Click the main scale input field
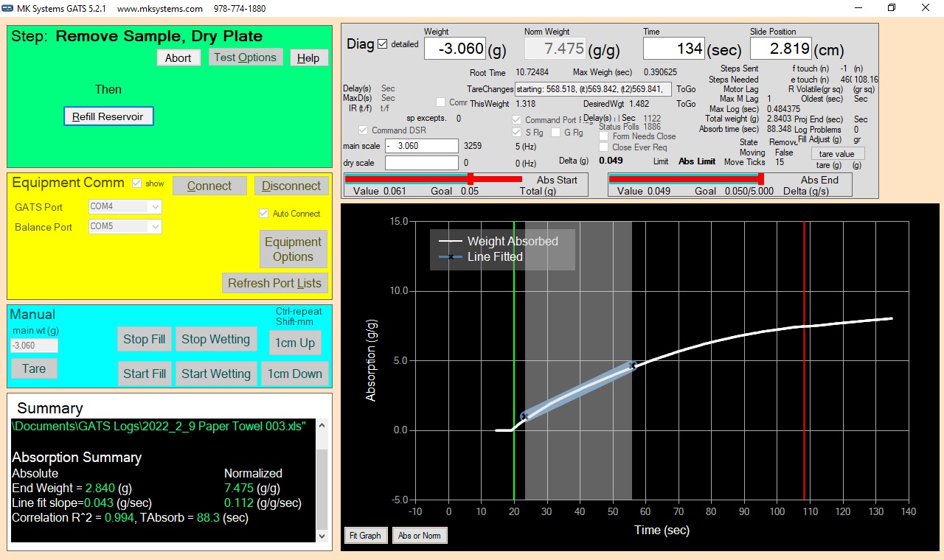Image resolution: width=944 pixels, height=560 pixels. click(x=421, y=146)
